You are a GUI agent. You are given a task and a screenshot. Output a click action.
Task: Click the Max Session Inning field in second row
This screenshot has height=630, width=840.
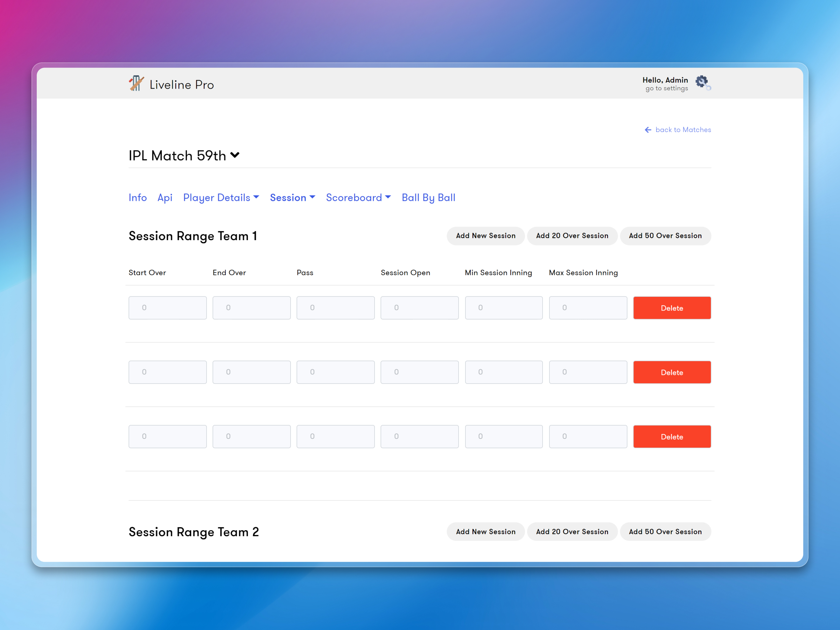588,372
